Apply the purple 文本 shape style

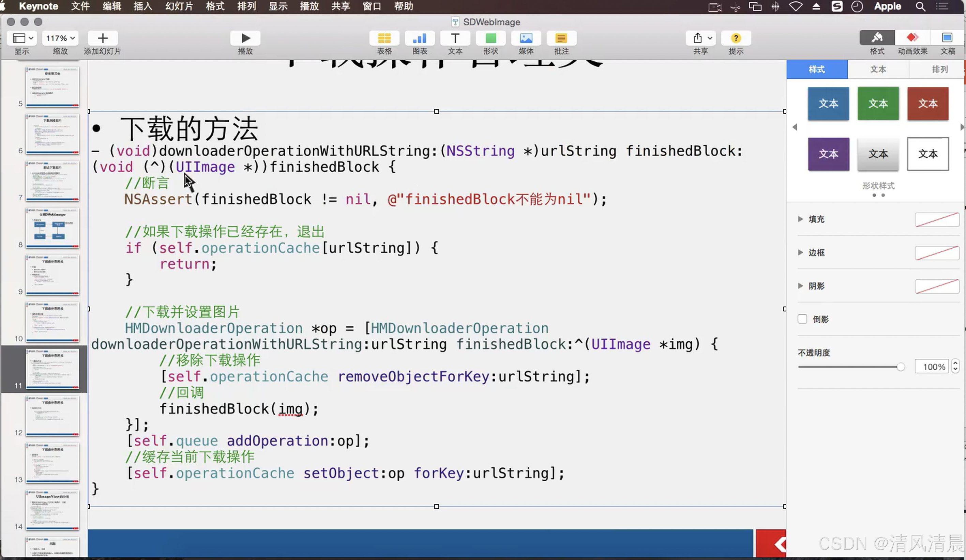[828, 154]
